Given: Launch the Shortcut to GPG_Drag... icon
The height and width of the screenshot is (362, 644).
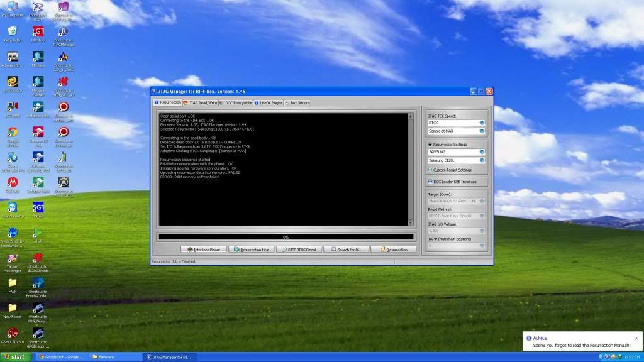Looking at the screenshot, I should tap(38, 312).
